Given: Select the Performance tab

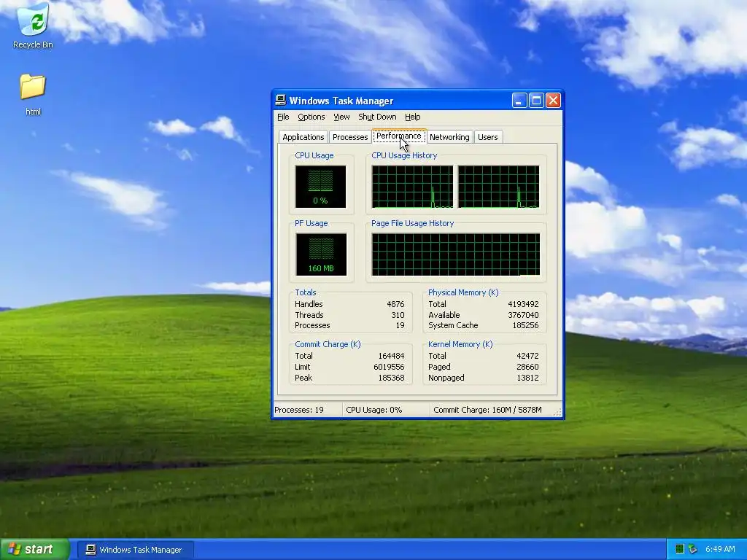Looking at the screenshot, I should 399,136.
